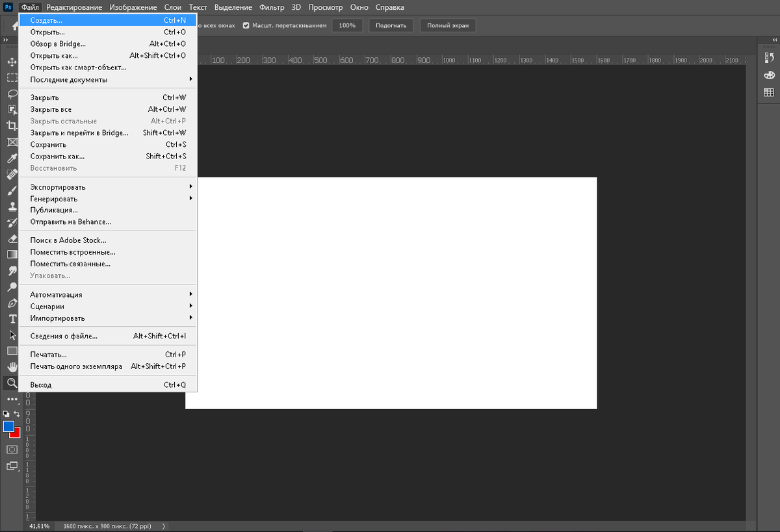This screenshot has height=532, width=780.
Task: Expand the tools panel double arrow
Action: [x=6, y=40]
